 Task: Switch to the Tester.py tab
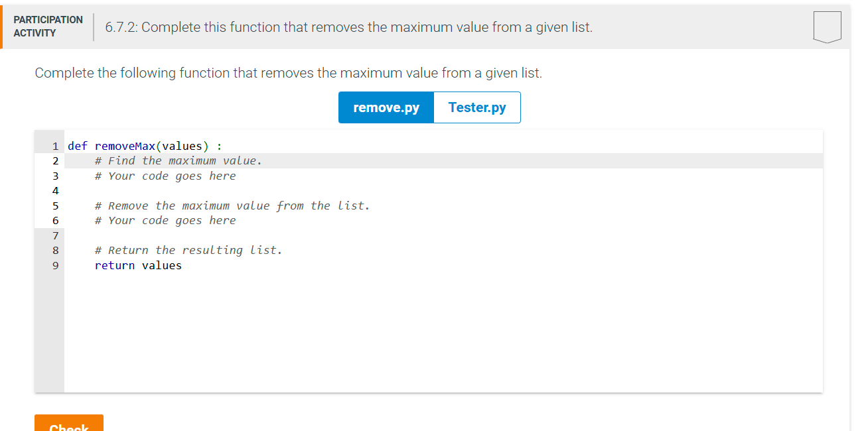coord(476,107)
